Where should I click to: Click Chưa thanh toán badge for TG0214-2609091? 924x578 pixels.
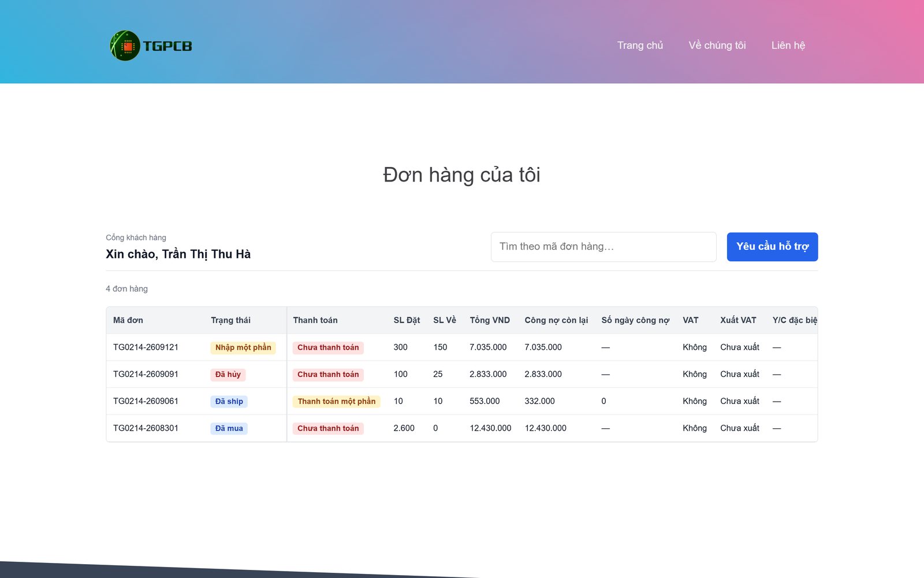click(x=328, y=375)
